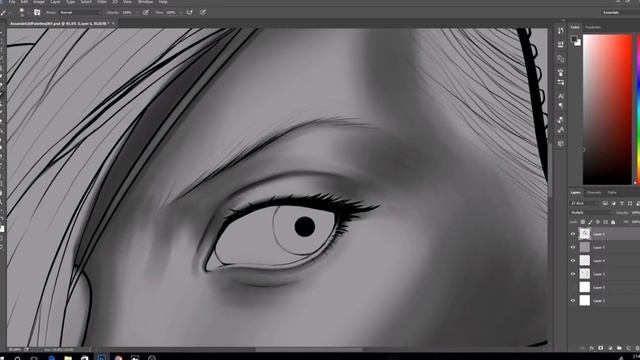Open Chrome from Windows taskbar

118,358
